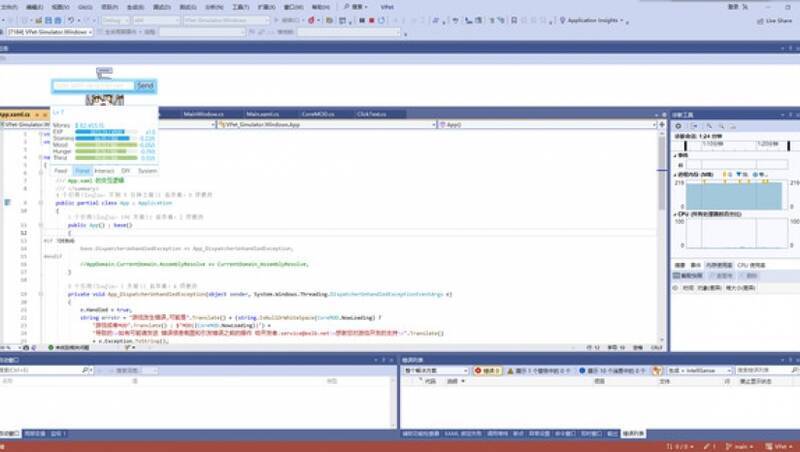Click the Save All icon in toolbar

pyautogui.click(x=57, y=19)
